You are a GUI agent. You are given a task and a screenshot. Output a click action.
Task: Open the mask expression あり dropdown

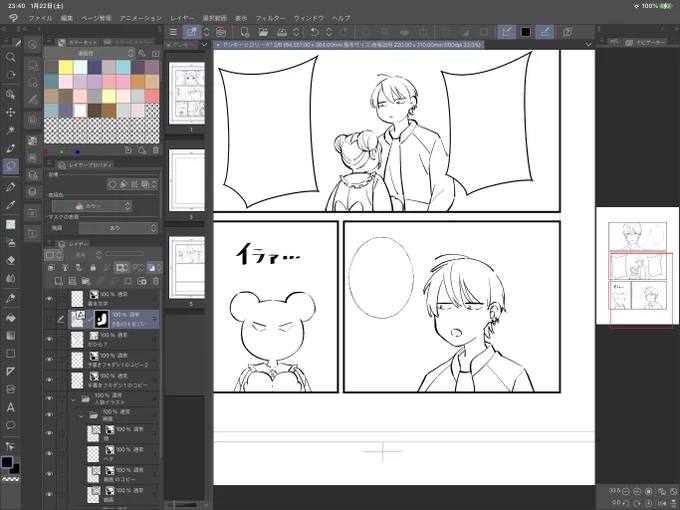tap(118, 228)
